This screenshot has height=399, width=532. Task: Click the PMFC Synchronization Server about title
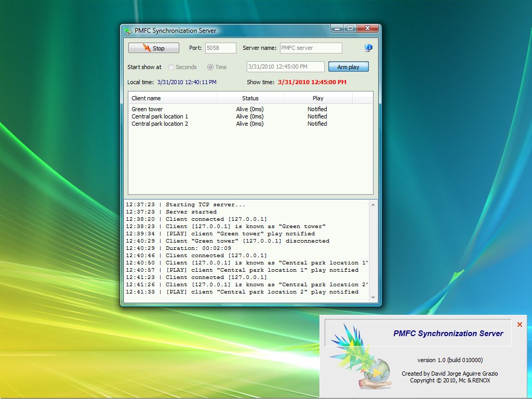[448, 334]
